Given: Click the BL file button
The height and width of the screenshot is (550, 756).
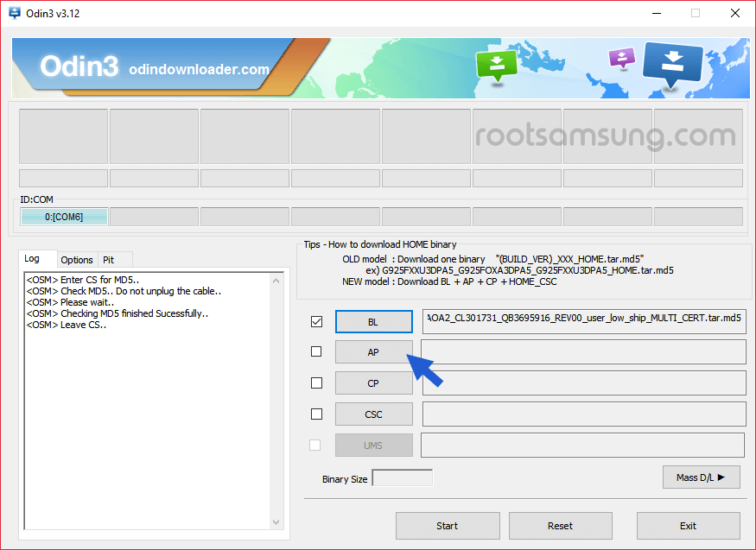Looking at the screenshot, I should (x=373, y=322).
